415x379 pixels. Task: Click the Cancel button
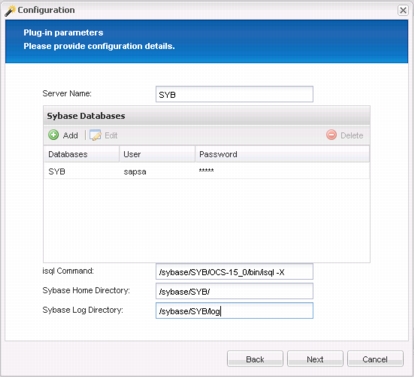[375, 359]
